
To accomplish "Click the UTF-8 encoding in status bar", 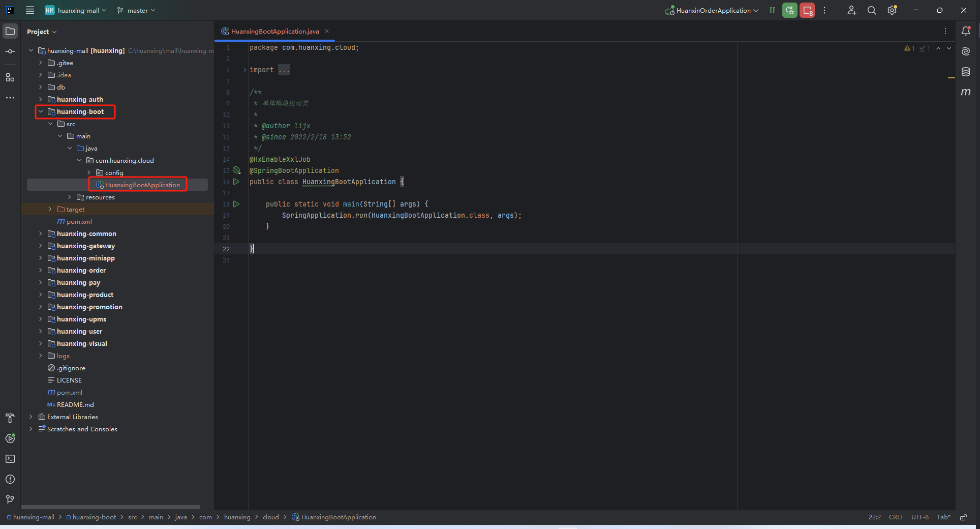I will pos(920,517).
